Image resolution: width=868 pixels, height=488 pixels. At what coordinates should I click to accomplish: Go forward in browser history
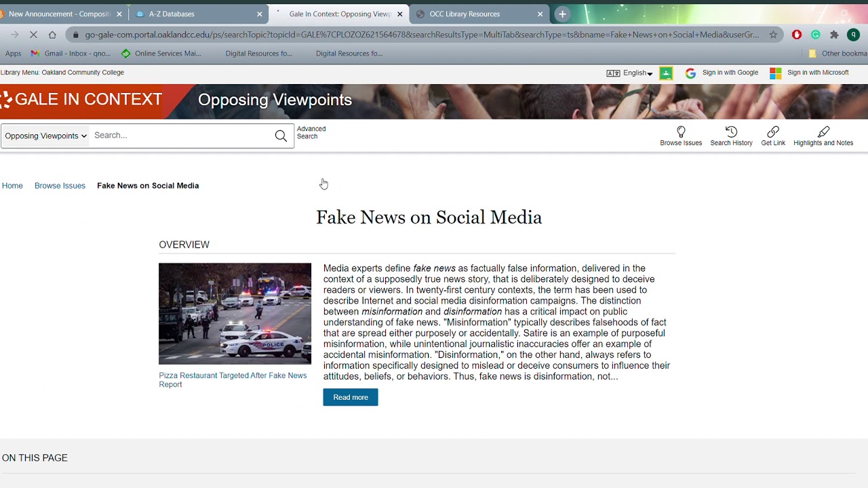pos(15,35)
